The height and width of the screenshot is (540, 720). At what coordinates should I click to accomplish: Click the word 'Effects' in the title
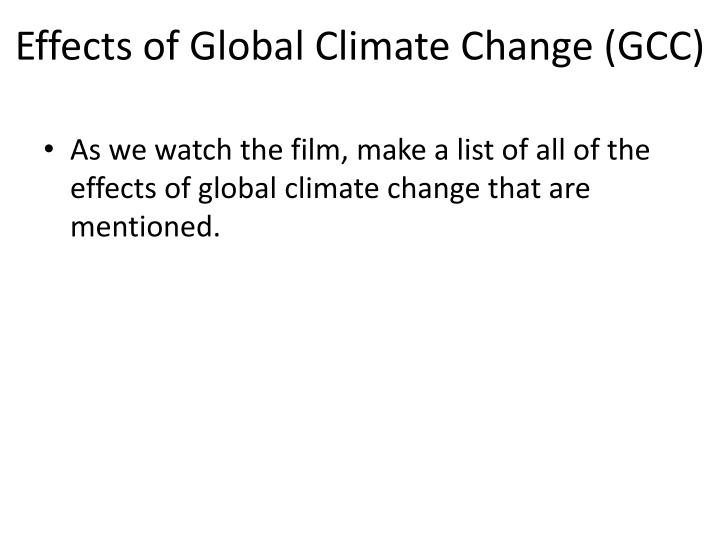[x=73, y=46]
